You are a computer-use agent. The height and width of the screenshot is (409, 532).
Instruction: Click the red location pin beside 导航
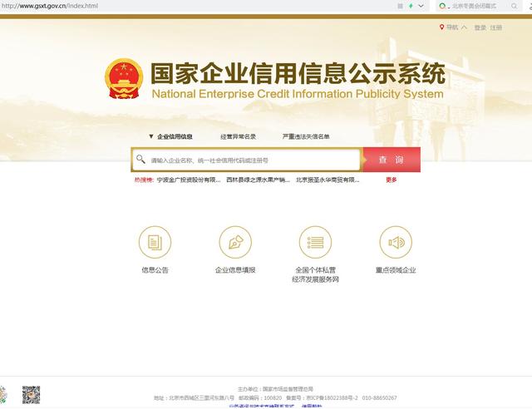(441, 27)
